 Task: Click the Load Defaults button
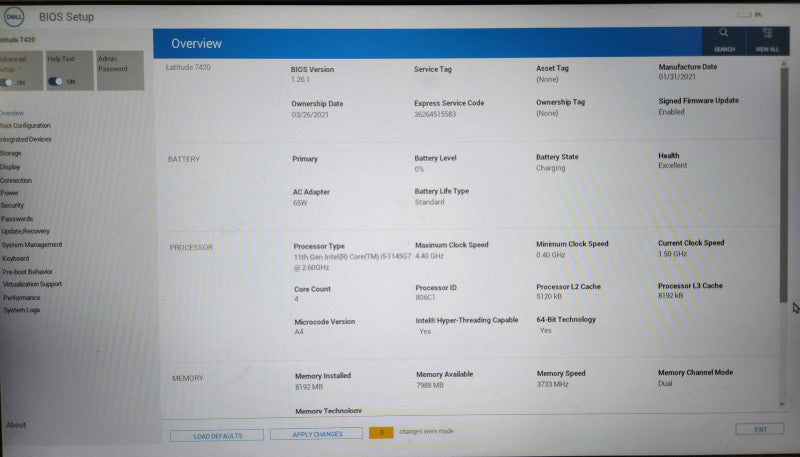click(217, 436)
